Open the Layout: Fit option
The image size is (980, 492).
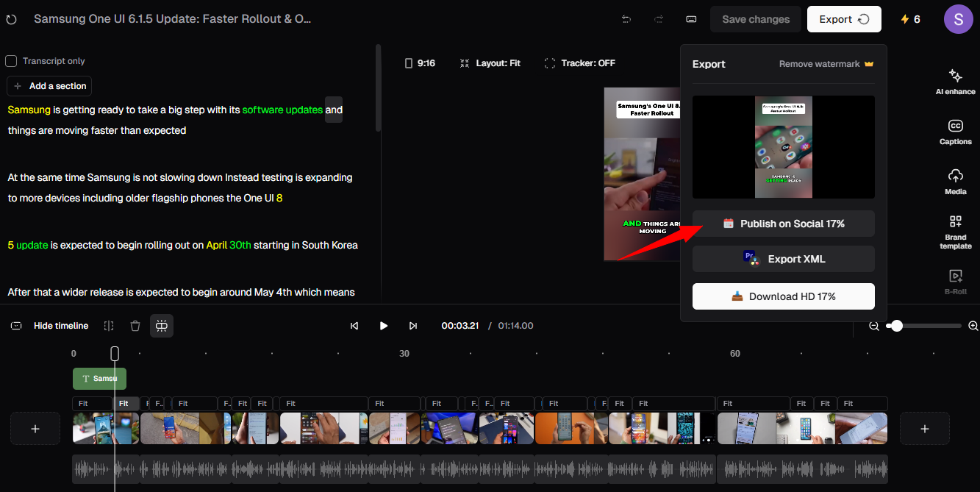click(490, 63)
